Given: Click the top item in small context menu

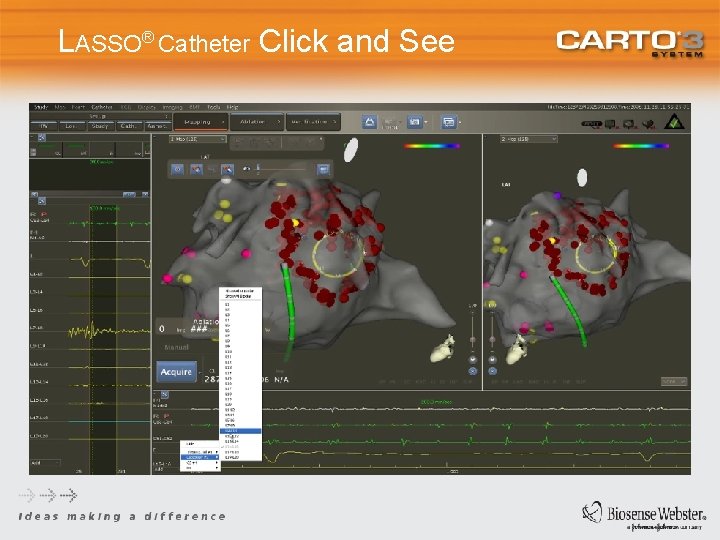Looking at the screenshot, I should 200,444.
